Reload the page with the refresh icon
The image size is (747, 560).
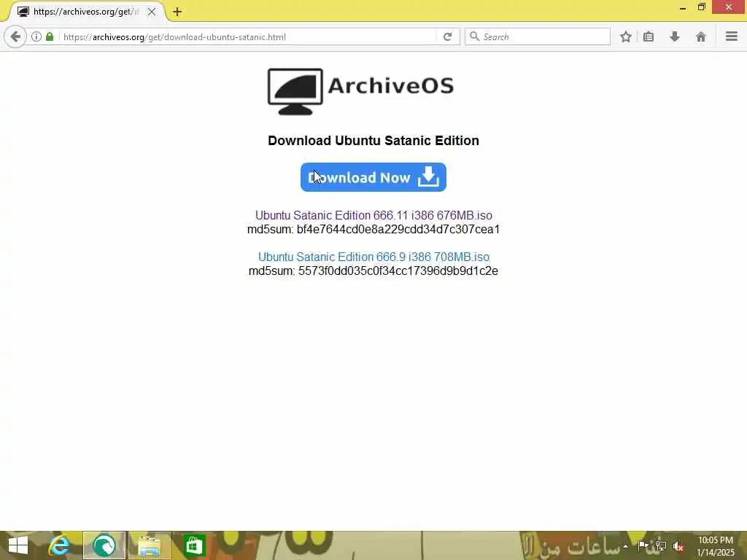pyautogui.click(x=447, y=36)
